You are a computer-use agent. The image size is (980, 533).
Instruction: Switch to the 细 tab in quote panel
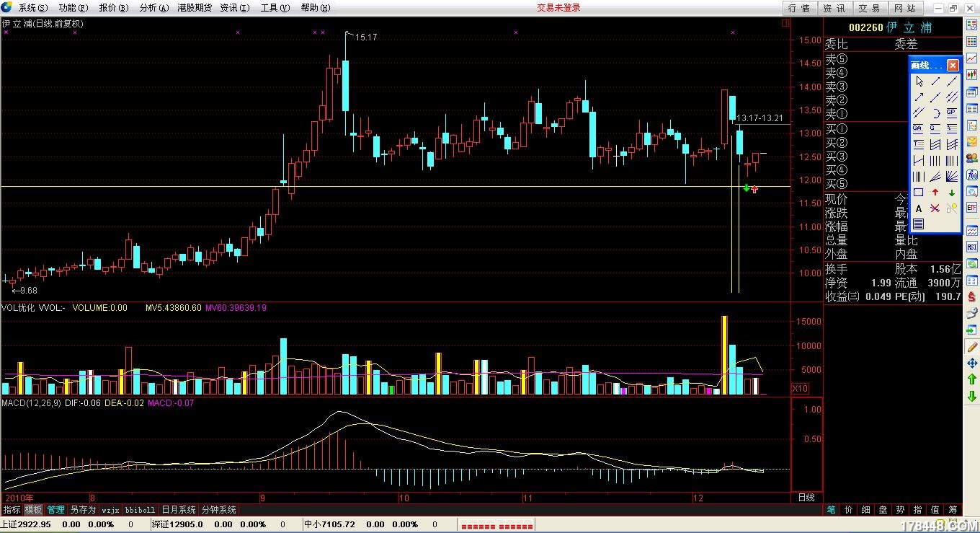[866, 510]
